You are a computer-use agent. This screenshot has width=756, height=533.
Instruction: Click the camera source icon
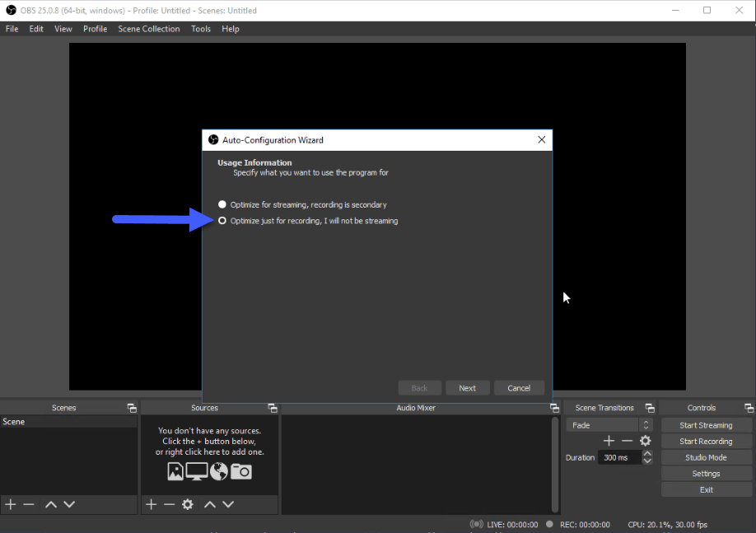[241, 471]
